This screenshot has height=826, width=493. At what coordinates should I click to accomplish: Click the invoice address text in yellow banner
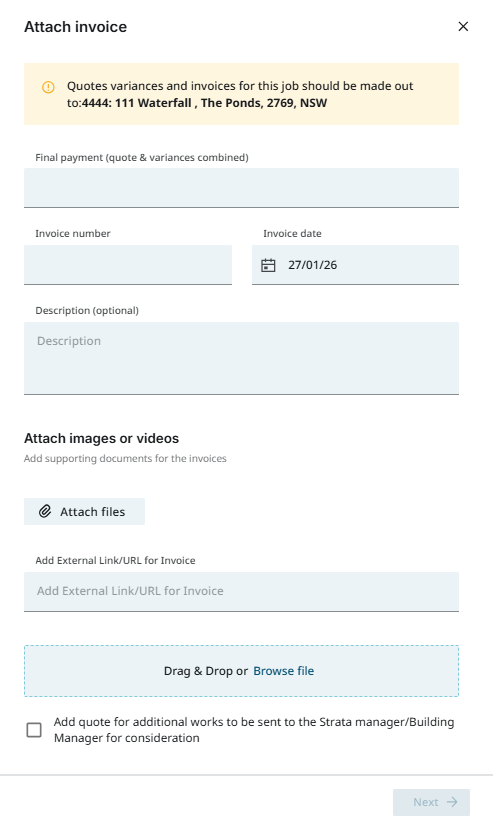204,103
